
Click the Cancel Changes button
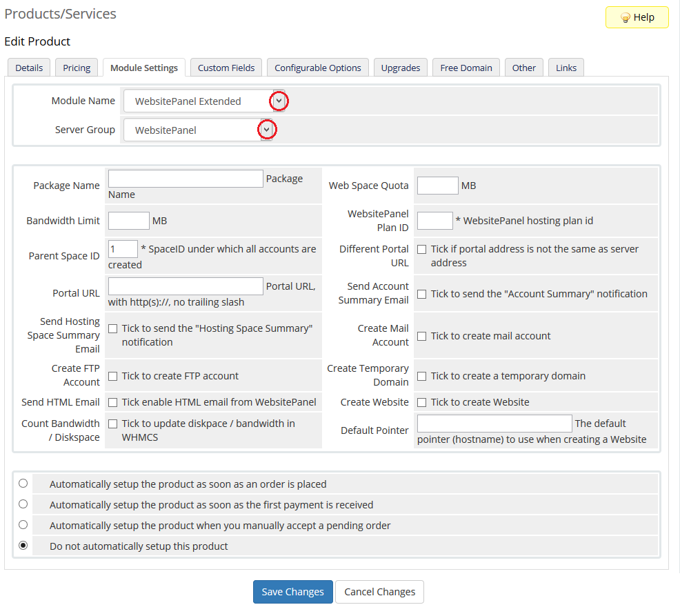[x=379, y=592]
